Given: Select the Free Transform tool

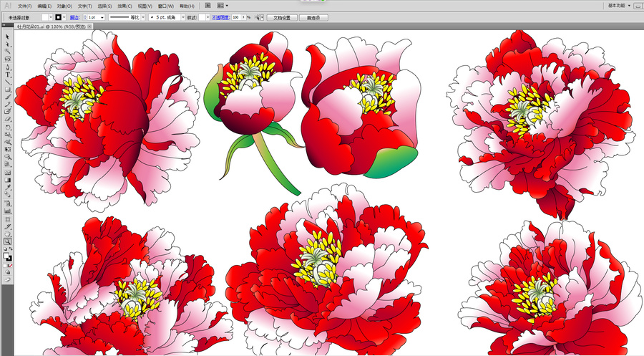Looking at the screenshot, I should tap(7, 149).
